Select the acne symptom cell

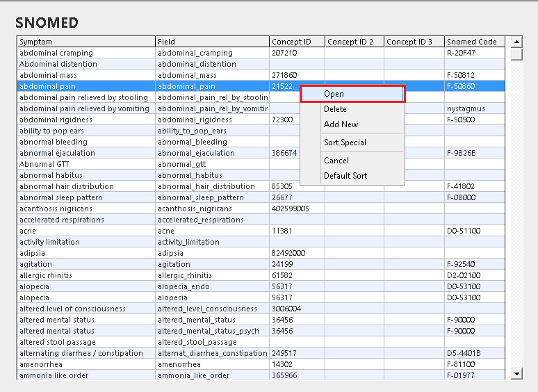[x=86, y=231]
